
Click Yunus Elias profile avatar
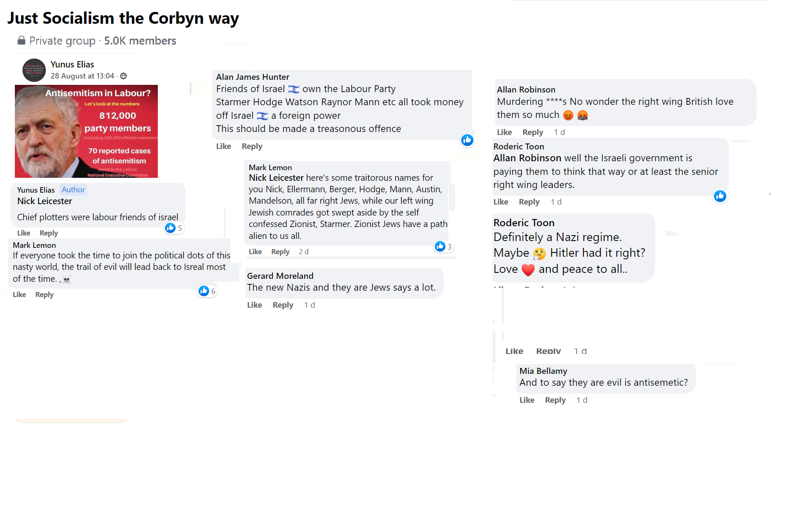pos(34,70)
